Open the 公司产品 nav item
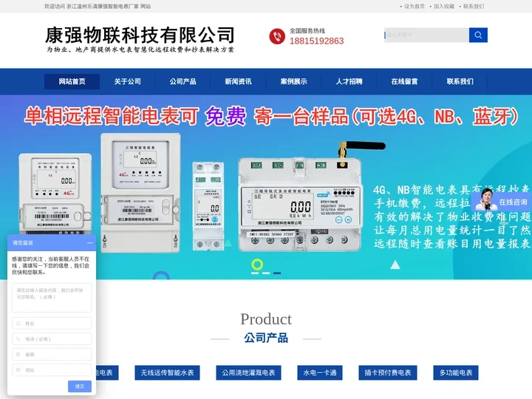Screen dimensions: 532x399 click(183, 81)
